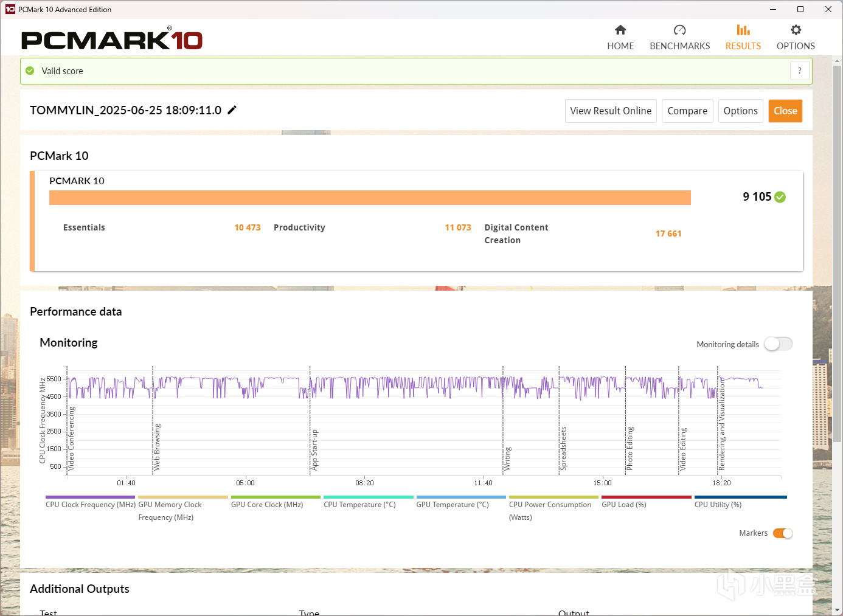Click the green valid score checkmark icon

tap(30, 71)
